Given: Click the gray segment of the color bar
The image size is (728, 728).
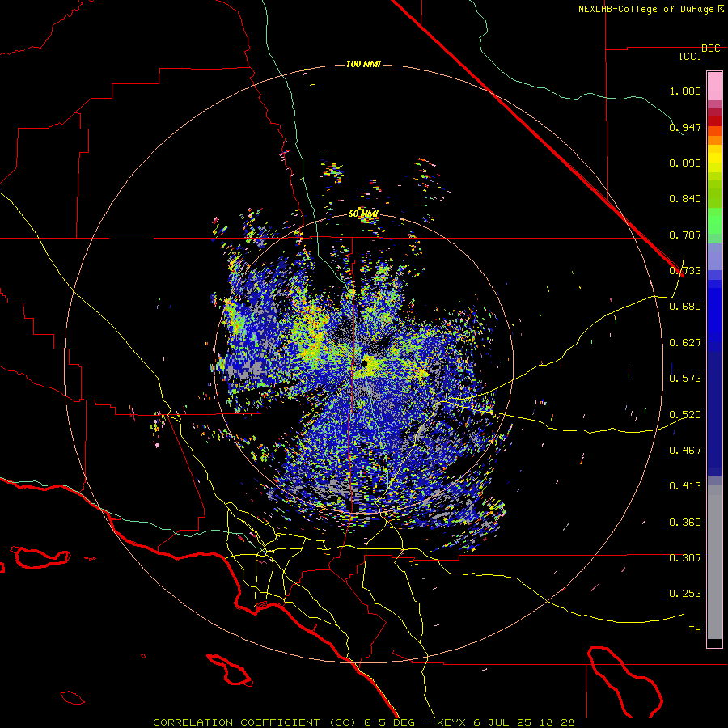Looking at the screenshot, I should click(714, 562).
